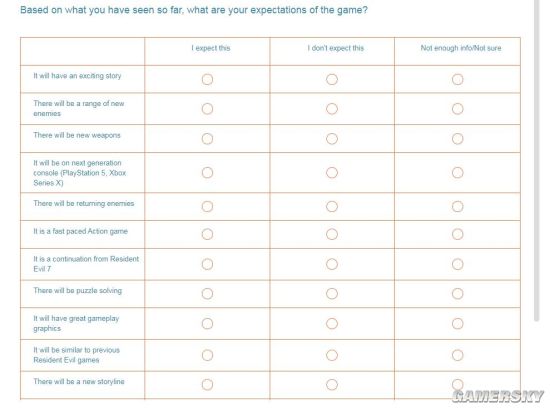Mark 'I expect this' for new weapons
550x408 pixels.
tap(207, 139)
